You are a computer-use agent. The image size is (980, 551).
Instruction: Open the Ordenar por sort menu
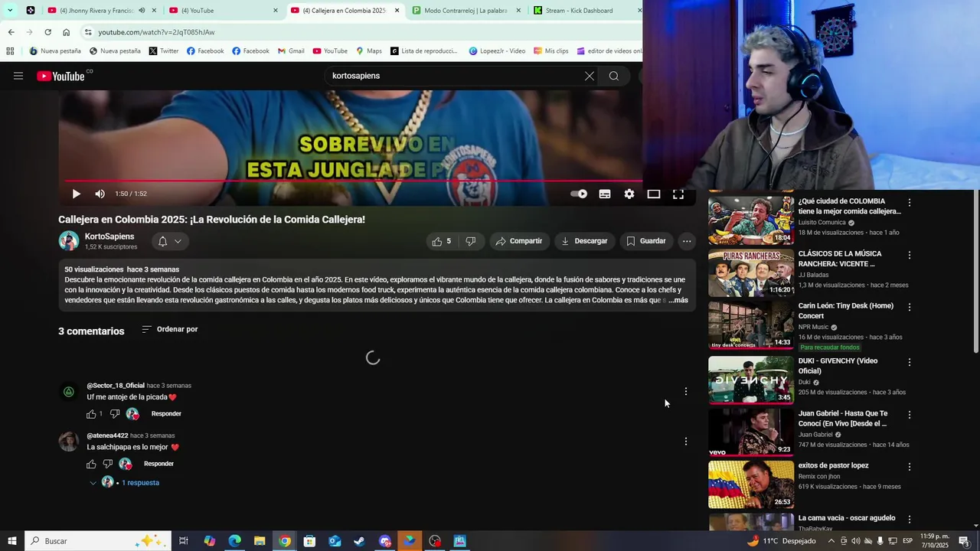(x=170, y=329)
